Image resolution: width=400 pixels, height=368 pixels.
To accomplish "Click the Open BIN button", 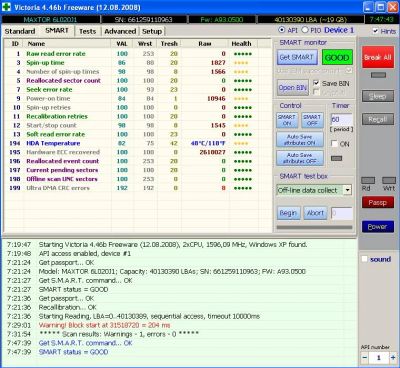I will (x=293, y=87).
